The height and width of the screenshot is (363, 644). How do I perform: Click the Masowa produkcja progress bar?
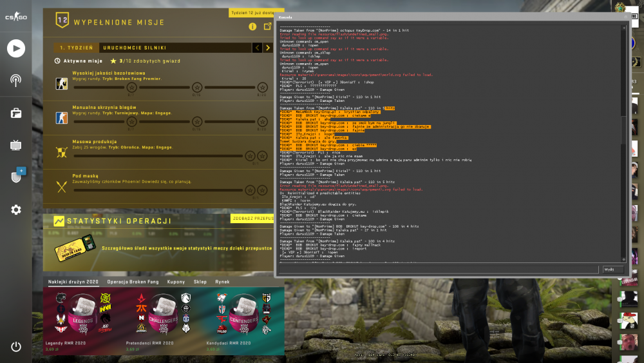[x=158, y=156]
